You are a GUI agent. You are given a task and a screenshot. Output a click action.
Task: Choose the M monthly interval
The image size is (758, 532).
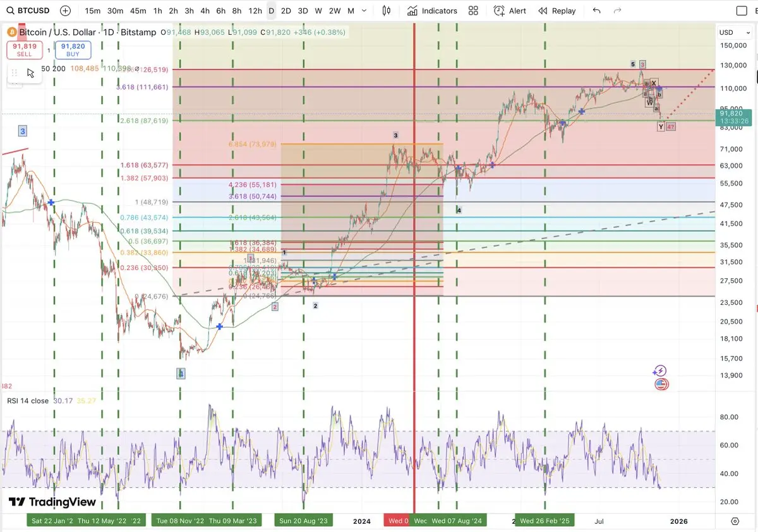[351, 11]
